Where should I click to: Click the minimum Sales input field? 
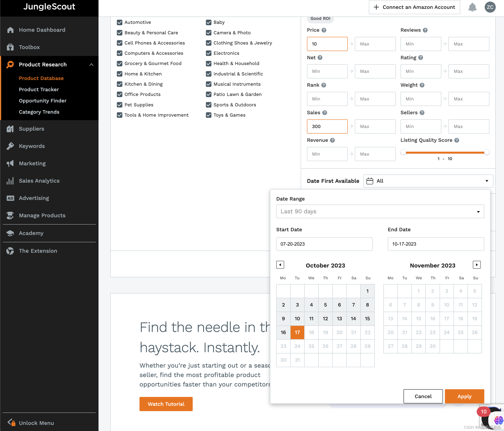pos(327,126)
